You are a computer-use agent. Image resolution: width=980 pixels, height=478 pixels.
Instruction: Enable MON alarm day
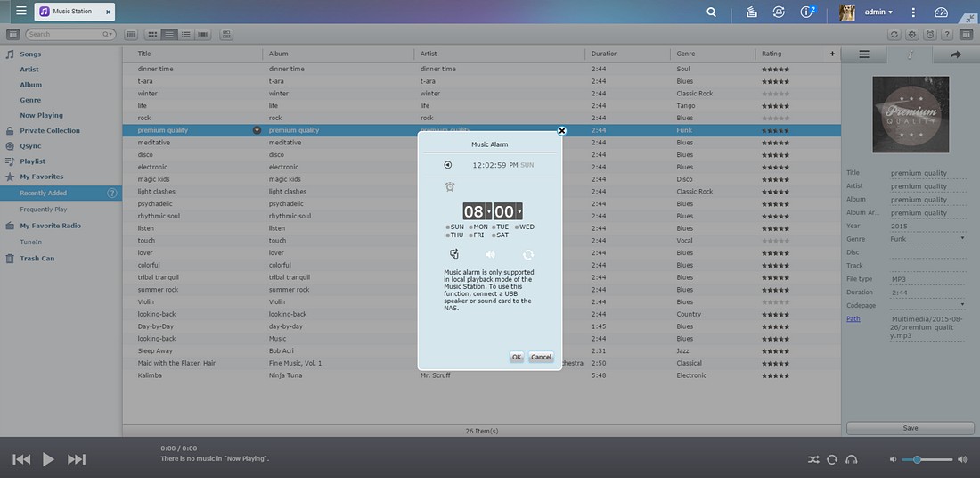click(478, 227)
